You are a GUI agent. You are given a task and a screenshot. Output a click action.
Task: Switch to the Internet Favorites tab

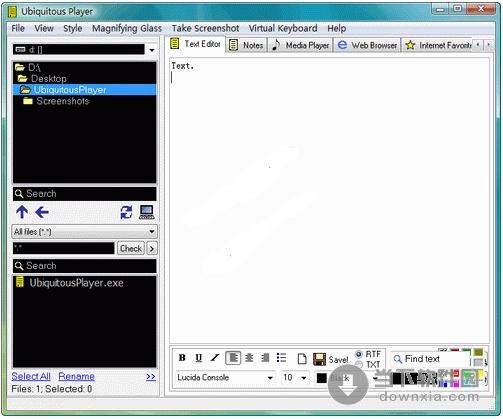coord(438,45)
